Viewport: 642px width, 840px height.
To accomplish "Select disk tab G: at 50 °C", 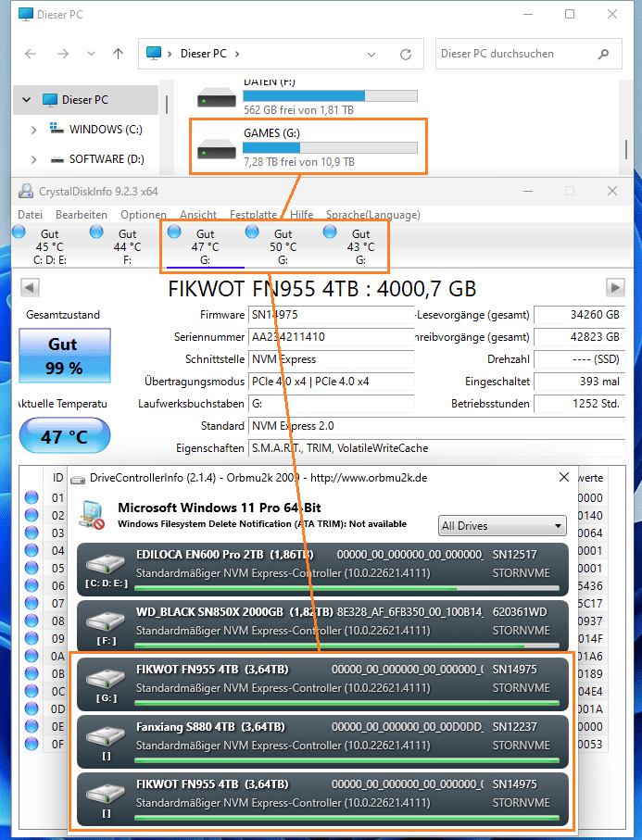I will tap(283, 246).
